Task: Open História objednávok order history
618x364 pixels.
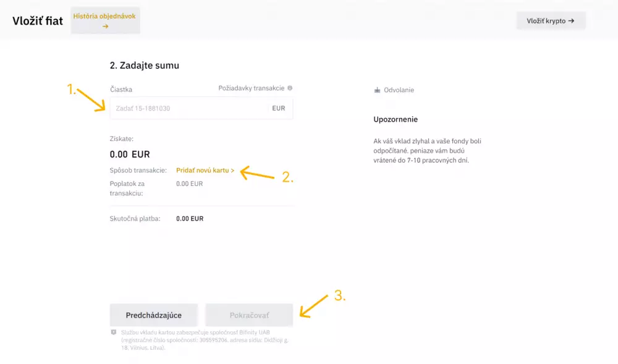Action: 105,20
